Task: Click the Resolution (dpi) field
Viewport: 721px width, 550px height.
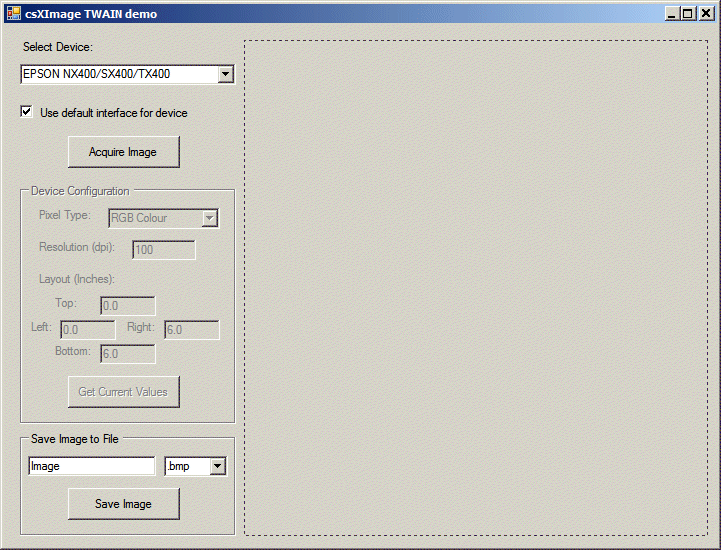Action: point(164,250)
